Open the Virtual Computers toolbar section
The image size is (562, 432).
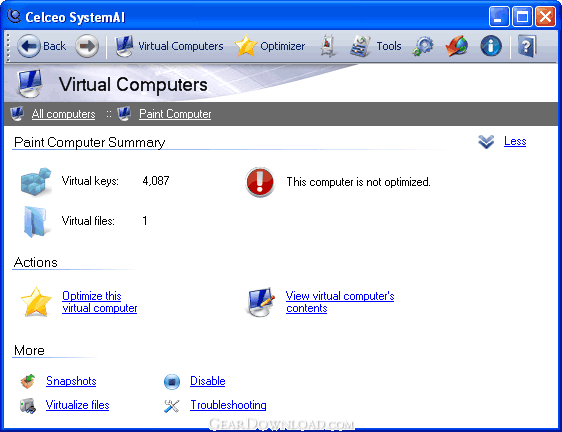pos(169,46)
